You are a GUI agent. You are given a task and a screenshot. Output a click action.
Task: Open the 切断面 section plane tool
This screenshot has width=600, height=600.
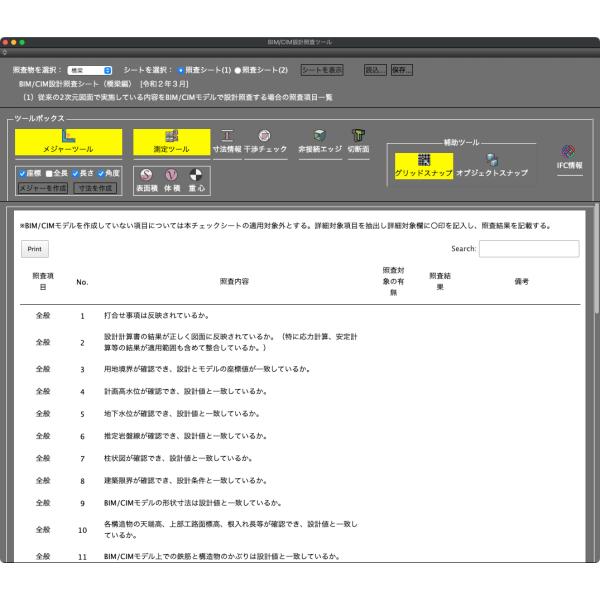[358, 141]
